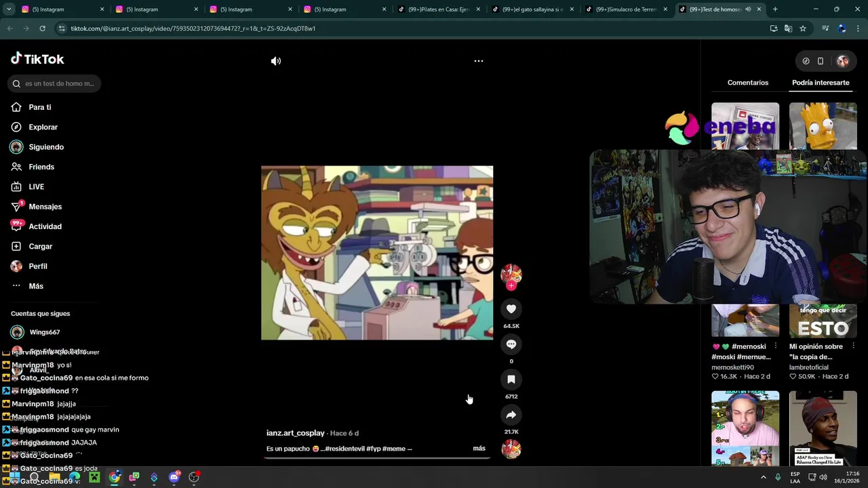This screenshot has width=868, height=488.
Task: Open the video three-dots options menu
Action: point(479,61)
